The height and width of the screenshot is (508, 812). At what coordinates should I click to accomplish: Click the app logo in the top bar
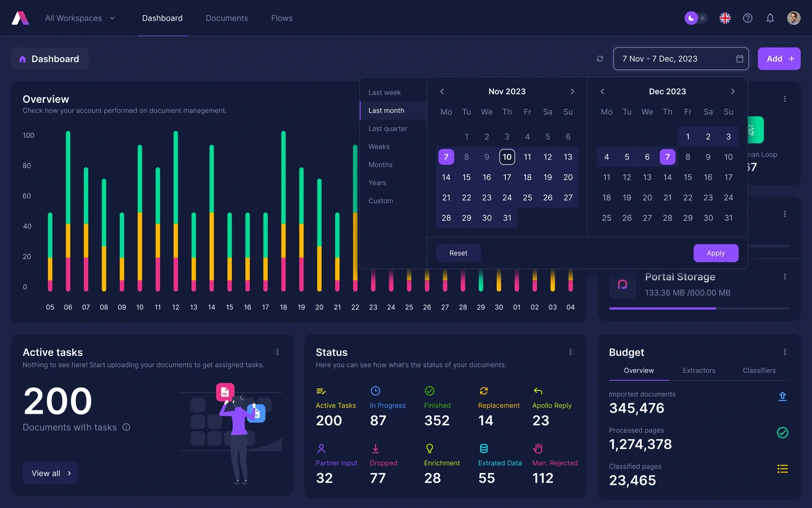(x=20, y=18)
